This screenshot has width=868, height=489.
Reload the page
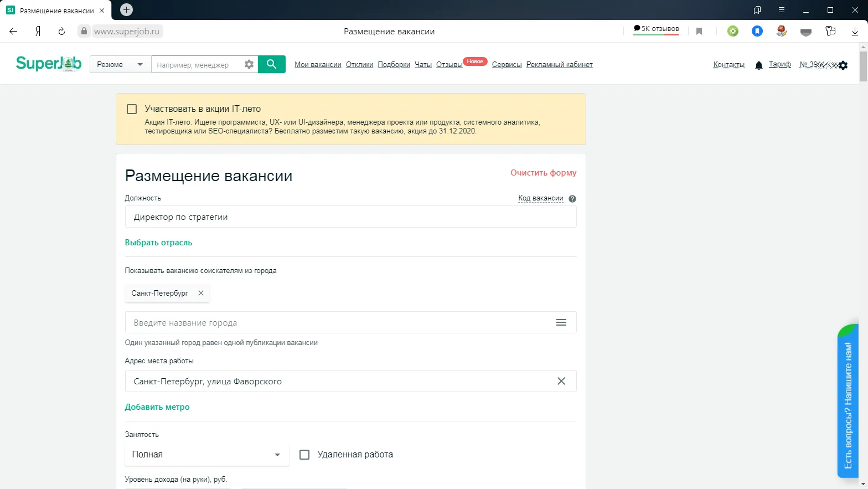pos(61,32)
